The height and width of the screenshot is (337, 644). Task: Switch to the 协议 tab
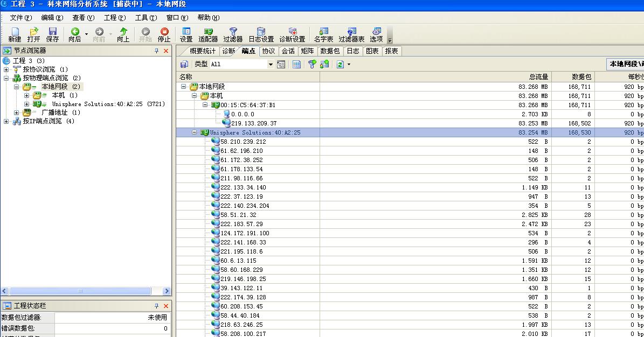[x=268, y=51]
